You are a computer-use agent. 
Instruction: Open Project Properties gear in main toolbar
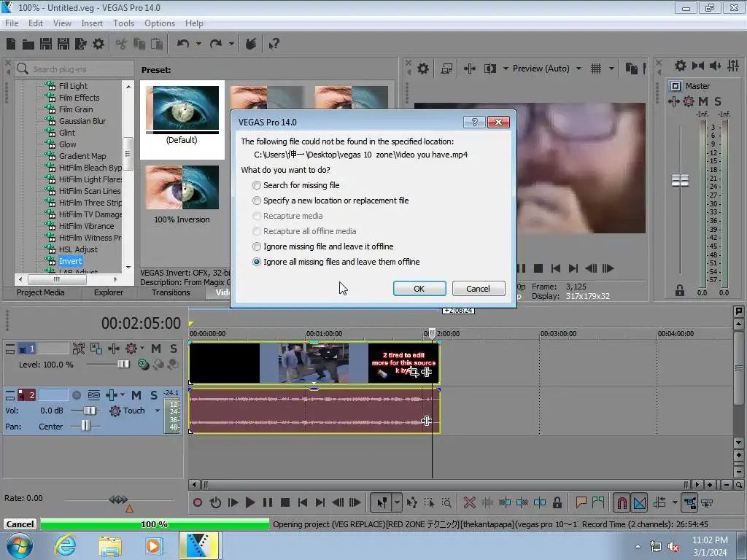(x=98, y=44)
